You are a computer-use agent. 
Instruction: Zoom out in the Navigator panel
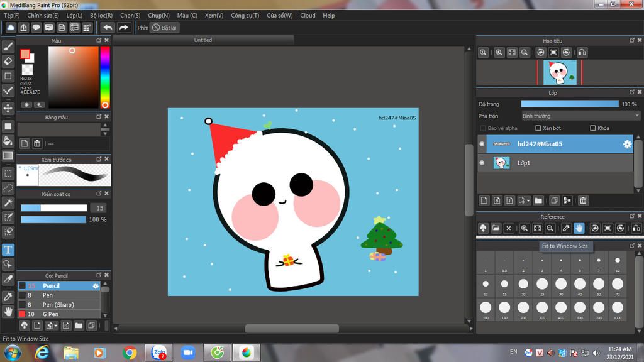coord(525,53)
